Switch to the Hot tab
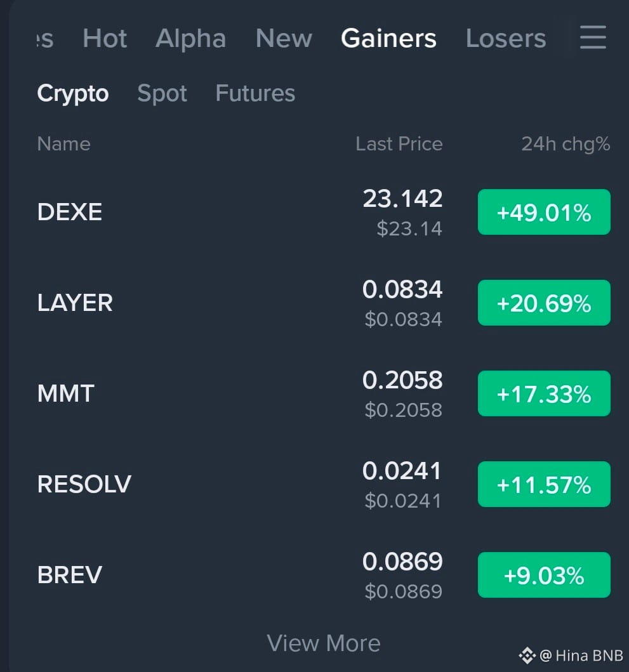Image resolution: width=629 pixels, height=672 pixels. (x=105, y=38)
